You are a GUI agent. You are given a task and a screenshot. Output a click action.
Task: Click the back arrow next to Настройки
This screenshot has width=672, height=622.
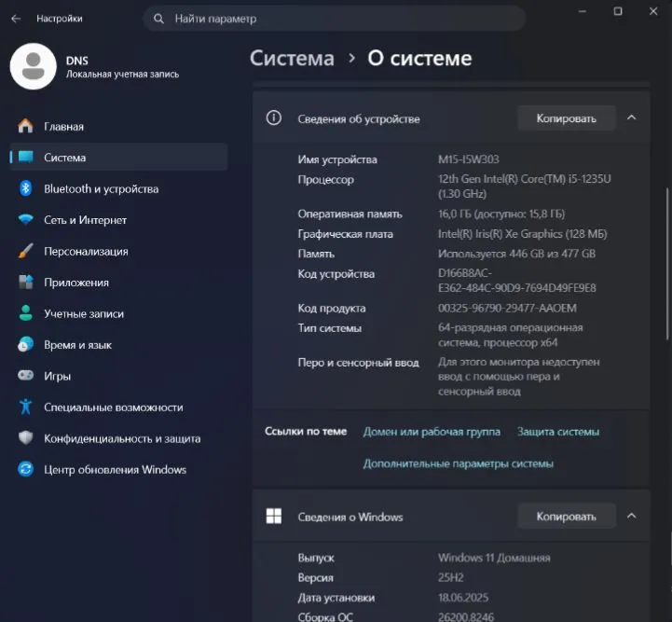click(16, 19)
